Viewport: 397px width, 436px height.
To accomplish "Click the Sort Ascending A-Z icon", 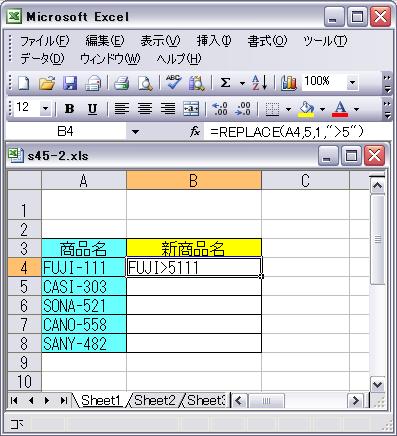I will pyautogui.click(x=260, y=83).
